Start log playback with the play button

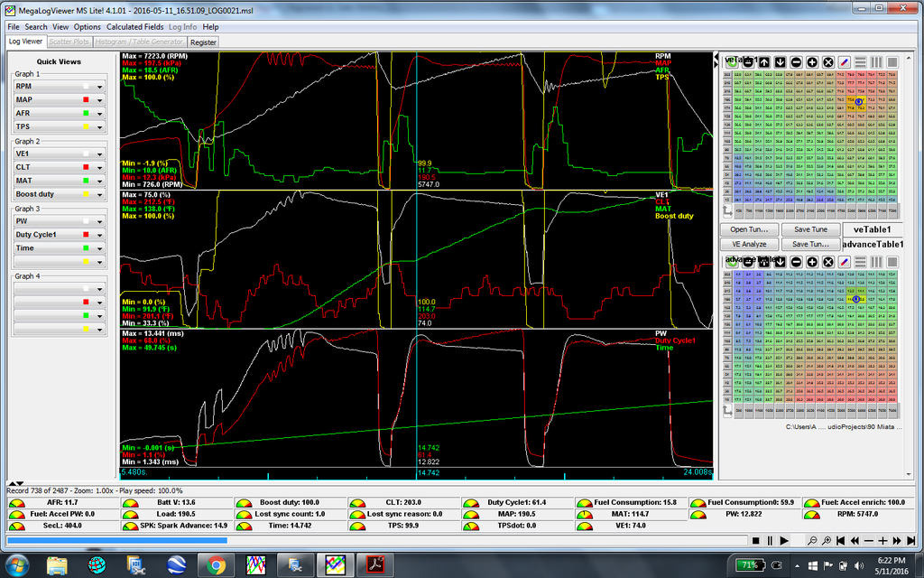tap(784, 540)
